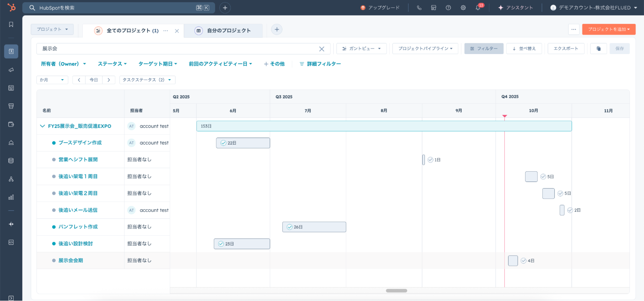Click the エクスポート button
This screenshot has width=644, height=301.
[x=566, y=49]
